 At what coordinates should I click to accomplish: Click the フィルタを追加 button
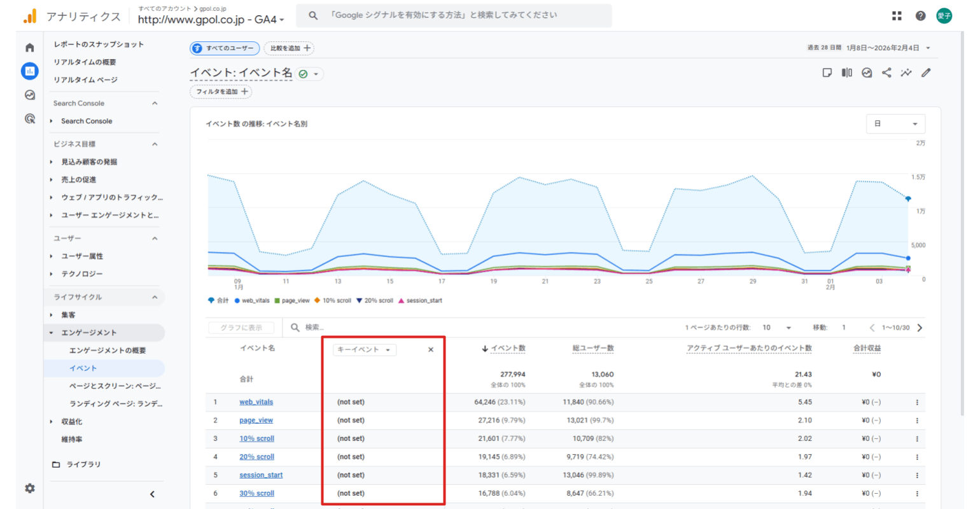click(x=221, y=92)
